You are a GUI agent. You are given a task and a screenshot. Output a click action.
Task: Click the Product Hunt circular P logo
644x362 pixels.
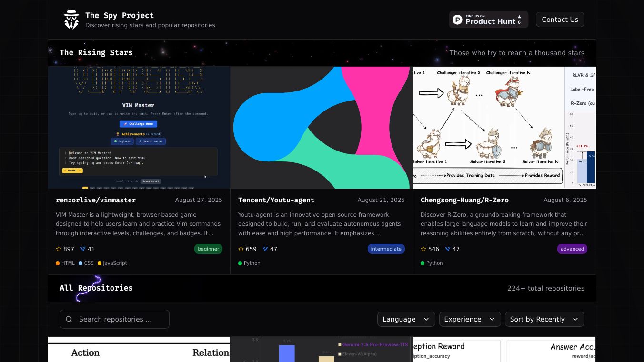pyautogui.click(x=458, y=20)
